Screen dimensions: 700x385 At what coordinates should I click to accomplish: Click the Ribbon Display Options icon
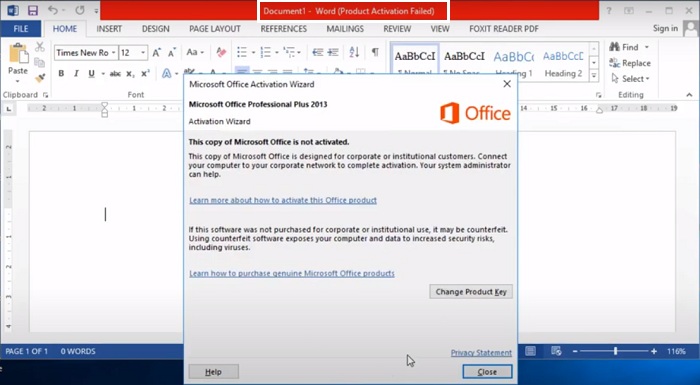(629, 11)
